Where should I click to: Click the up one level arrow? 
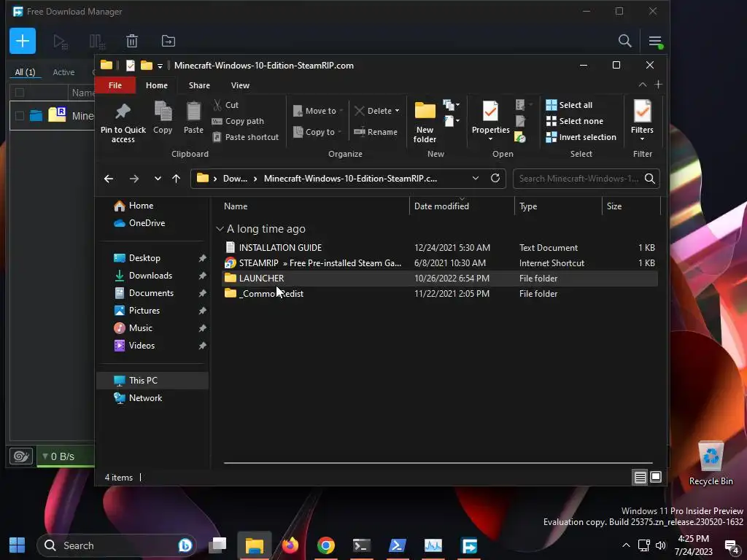177,179
